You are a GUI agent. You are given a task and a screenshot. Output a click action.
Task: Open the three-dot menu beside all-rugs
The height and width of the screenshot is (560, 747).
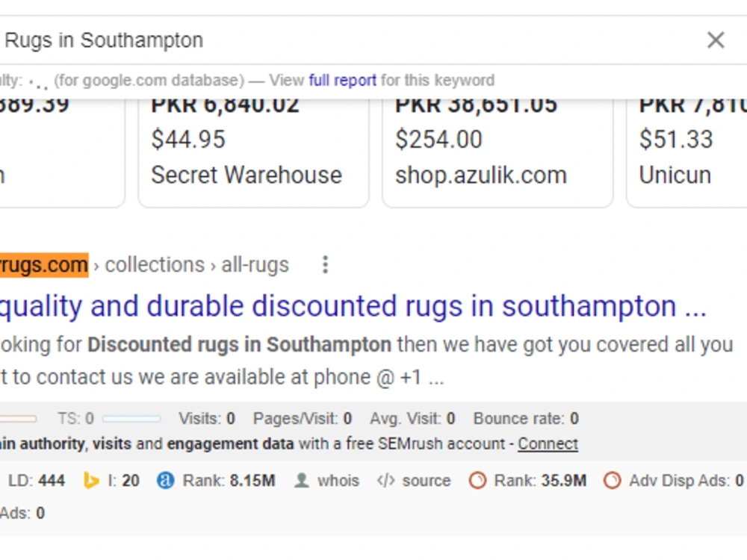pos(326,265)
